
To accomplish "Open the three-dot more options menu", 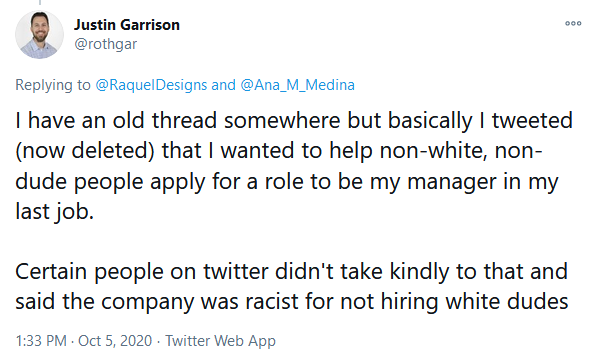I will (573, 24).
